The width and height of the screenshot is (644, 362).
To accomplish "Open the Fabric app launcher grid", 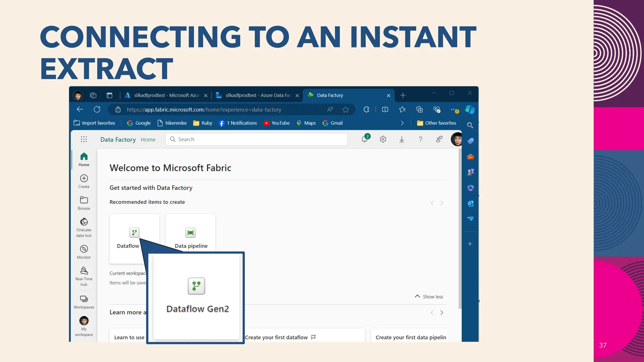I will click(84, 139).
